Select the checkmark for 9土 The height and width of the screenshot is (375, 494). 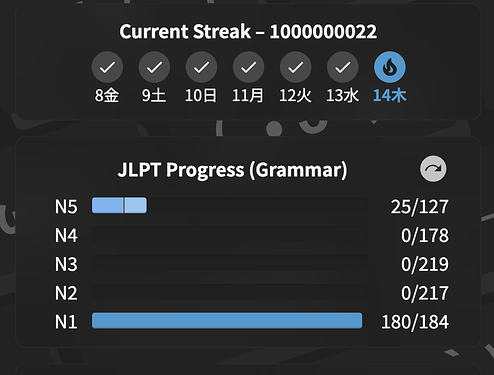coord(154,67)
